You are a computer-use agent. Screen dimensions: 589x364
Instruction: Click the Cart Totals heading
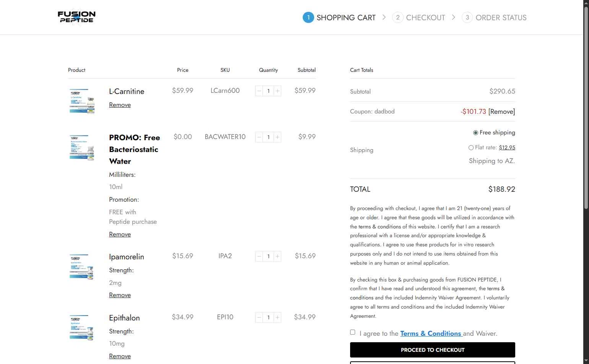pyautogui.click(x=362, y=70)
